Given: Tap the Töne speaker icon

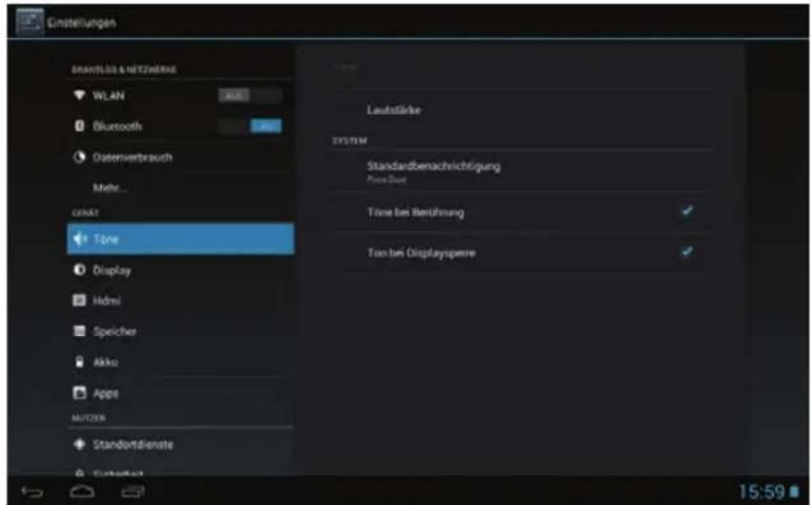Looking at the screenshot, I should coord(80,239).
